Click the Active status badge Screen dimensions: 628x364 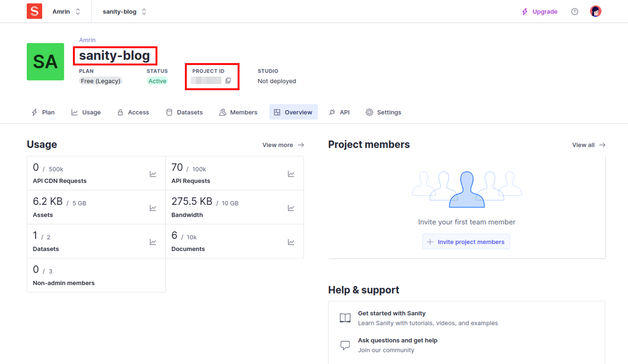tap(157, 81)
